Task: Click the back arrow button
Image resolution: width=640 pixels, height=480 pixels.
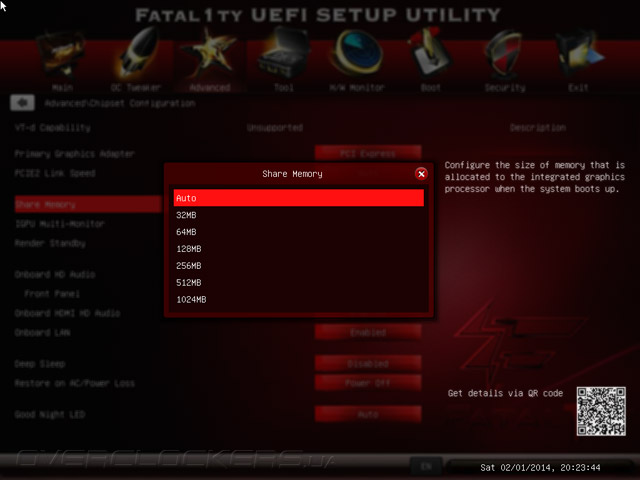Action: click(x=22, y=103)
